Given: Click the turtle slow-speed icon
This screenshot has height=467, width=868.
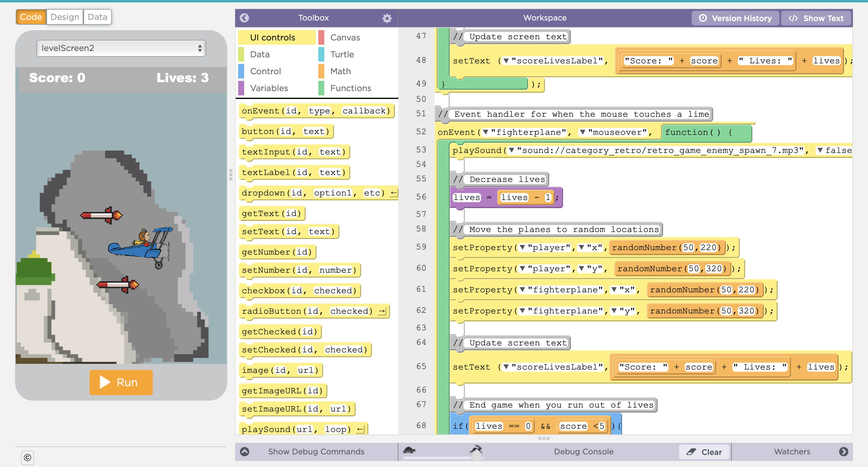Looking at the screenshot, I should 409,450.
